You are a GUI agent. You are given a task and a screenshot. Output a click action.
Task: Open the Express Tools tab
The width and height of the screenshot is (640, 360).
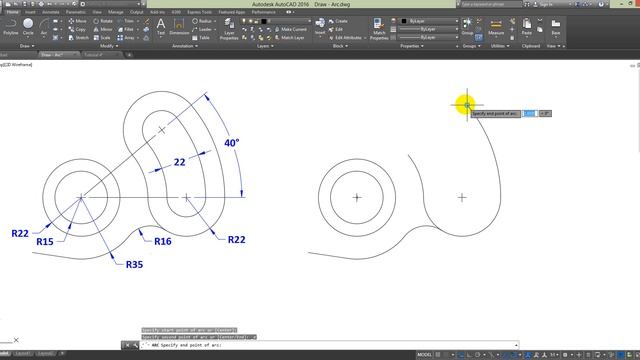tap(199, 12)
